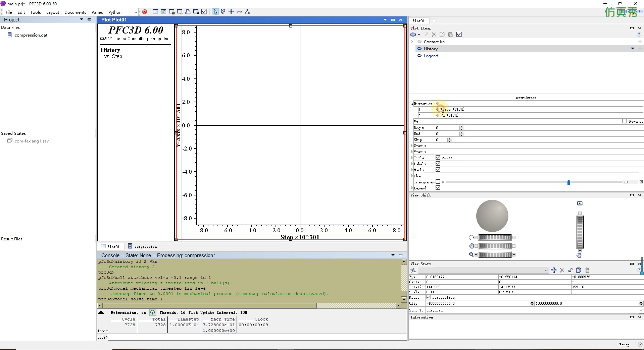Open saved state com-faxiang1.sav
Screen dimensions: 644x350
[32, 141]
